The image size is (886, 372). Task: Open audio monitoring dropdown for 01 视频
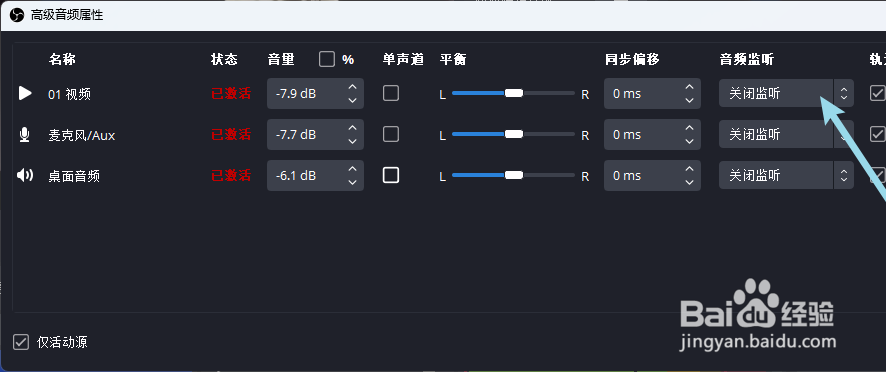click(x=786, y=93)
